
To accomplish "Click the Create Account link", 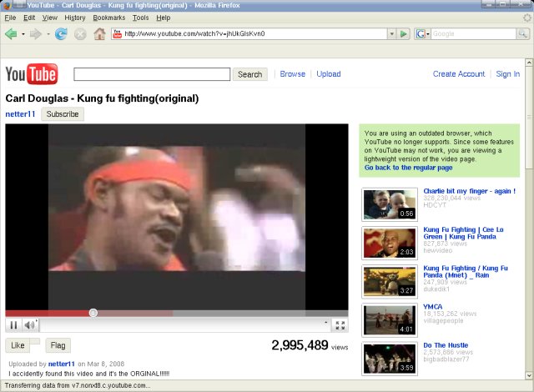I will 459,74.
